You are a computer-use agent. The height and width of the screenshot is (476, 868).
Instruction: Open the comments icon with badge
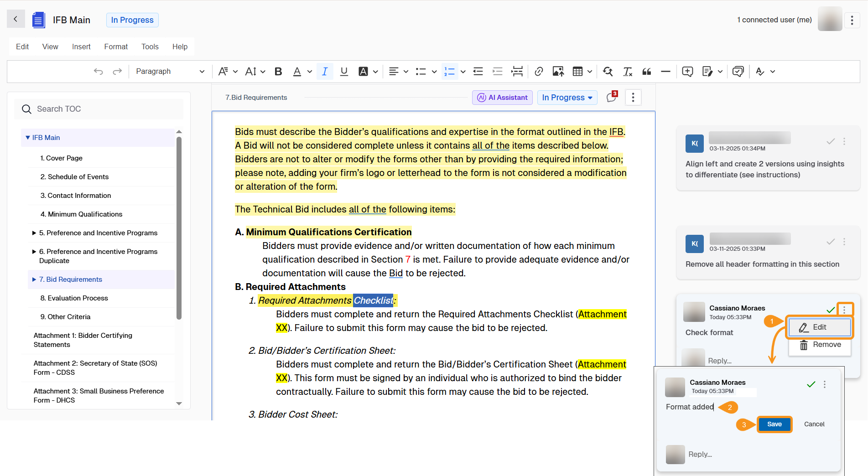611,97
